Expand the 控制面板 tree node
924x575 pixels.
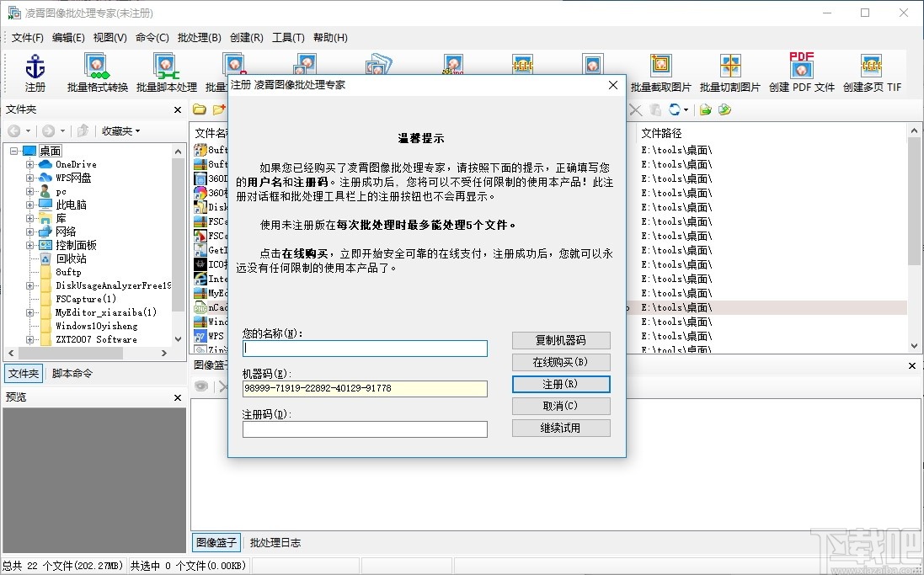(x=29, y=245)
